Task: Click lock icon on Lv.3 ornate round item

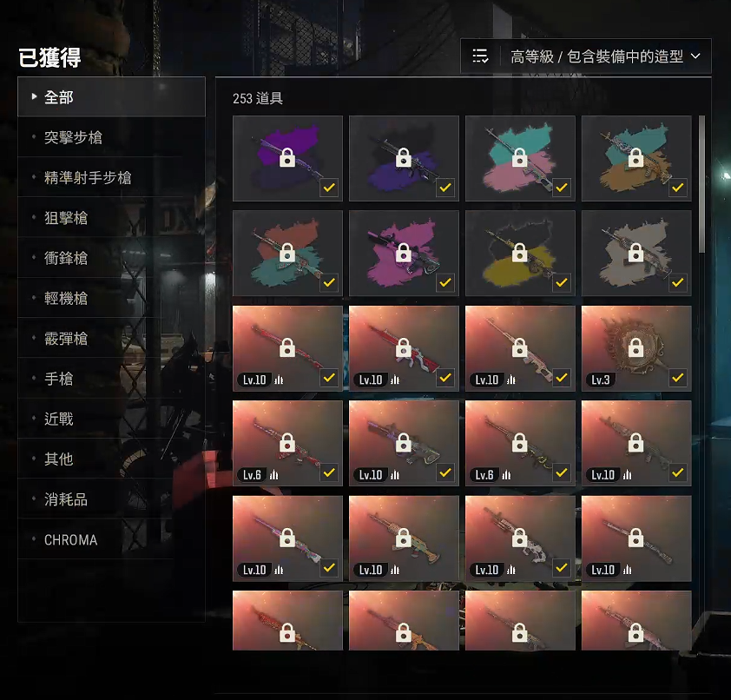Action: click(x=636, y=347)
